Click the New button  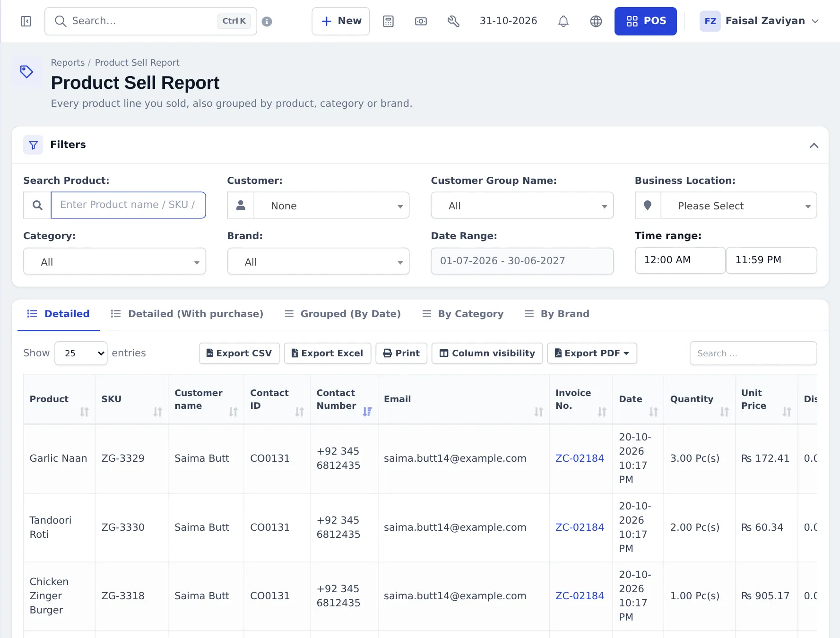[x=340, y=21]
